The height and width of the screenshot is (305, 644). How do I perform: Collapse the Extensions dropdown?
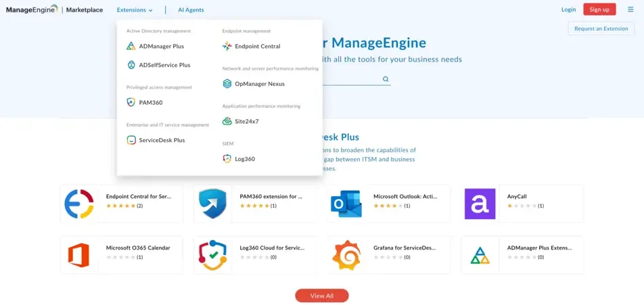pos(135,10)
